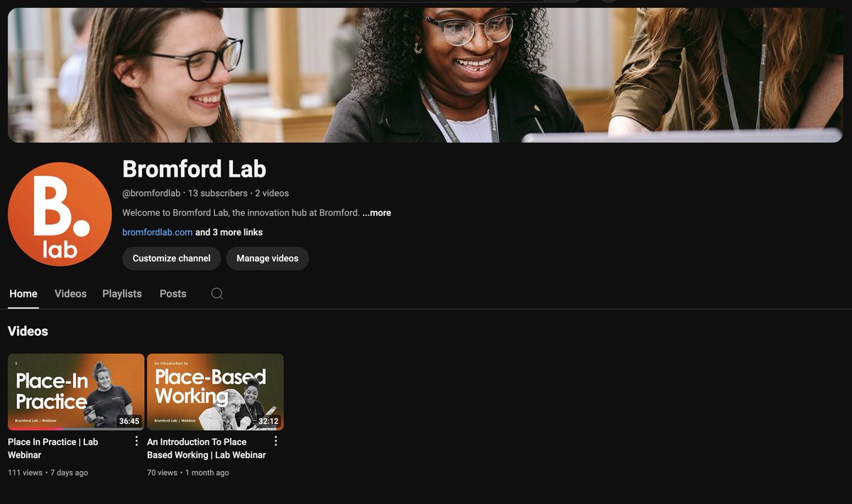Click the '13 subscribers' text
This screenshot has width=852, height=504.
218,193
